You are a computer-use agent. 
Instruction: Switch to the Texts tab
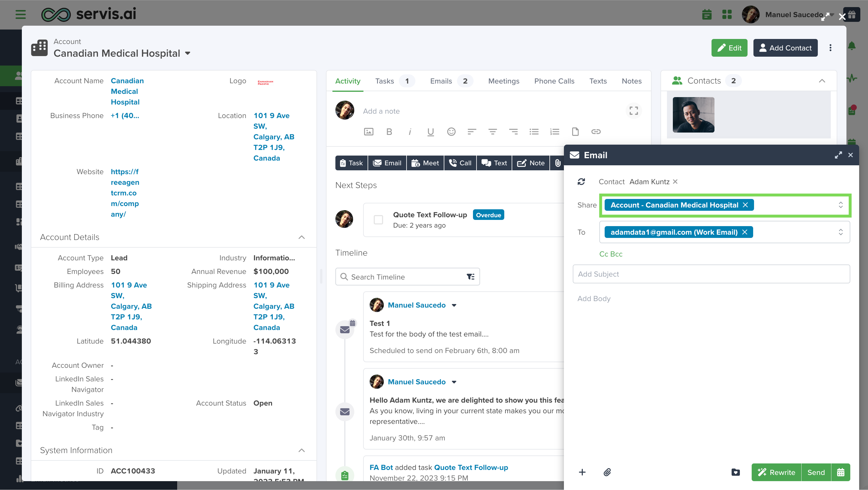(x=598, y=81)
